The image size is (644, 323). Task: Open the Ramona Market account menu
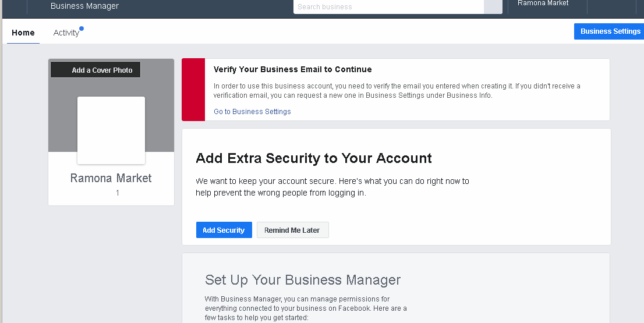point(543,3)
